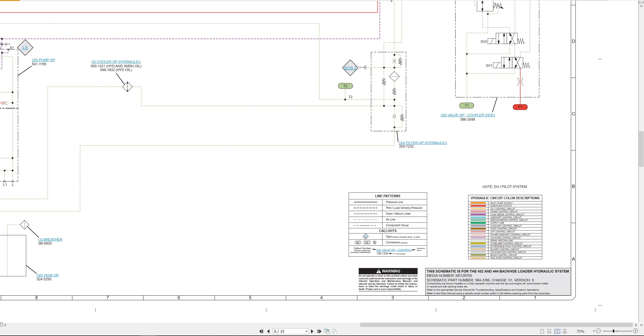The height and width of the screenshot is (336, 644).
Task: Enable continuous page scrolling layout
Action: point(549,331)
